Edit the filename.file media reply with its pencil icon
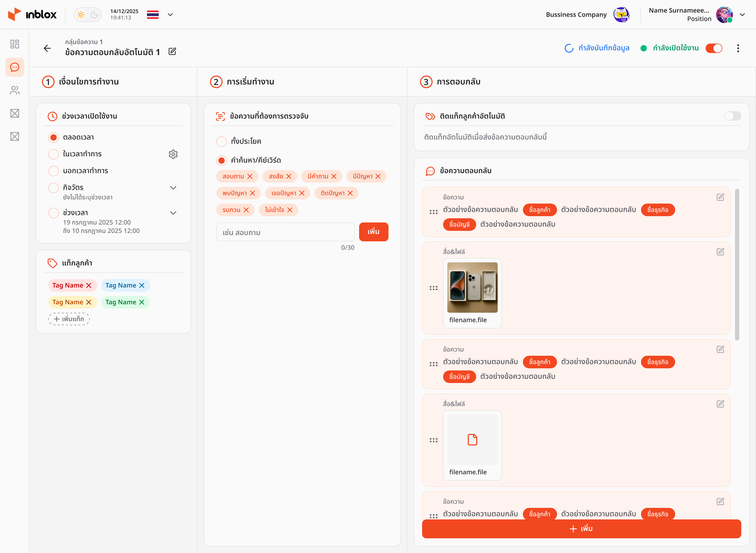Viewport: 756px width, 553px height. click(x=720, y=252)
